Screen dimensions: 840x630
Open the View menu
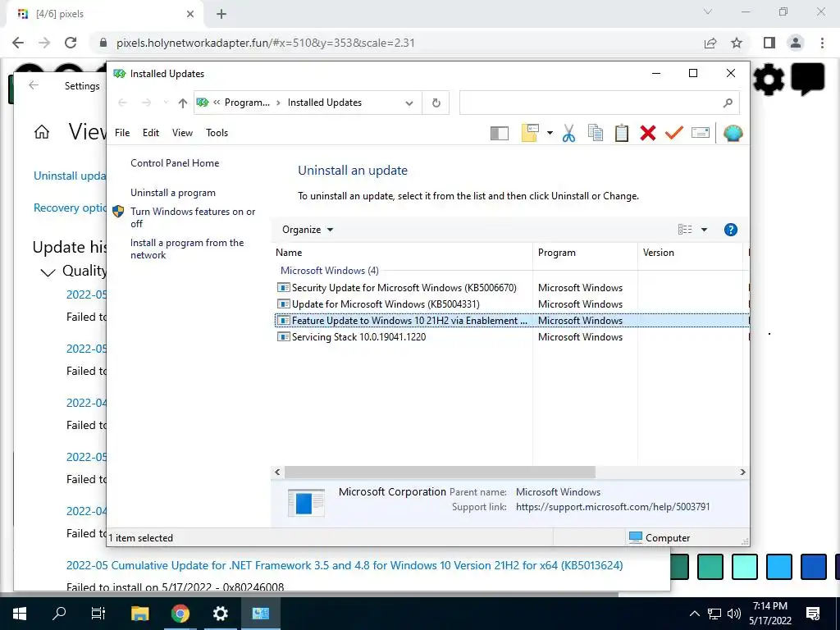(x=182, y=133)
